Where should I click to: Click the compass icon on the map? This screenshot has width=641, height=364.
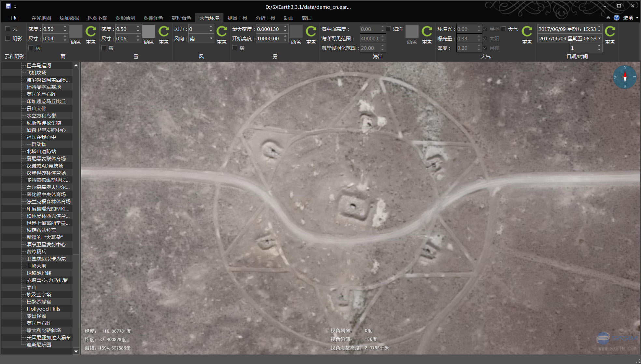click(625, 77)
